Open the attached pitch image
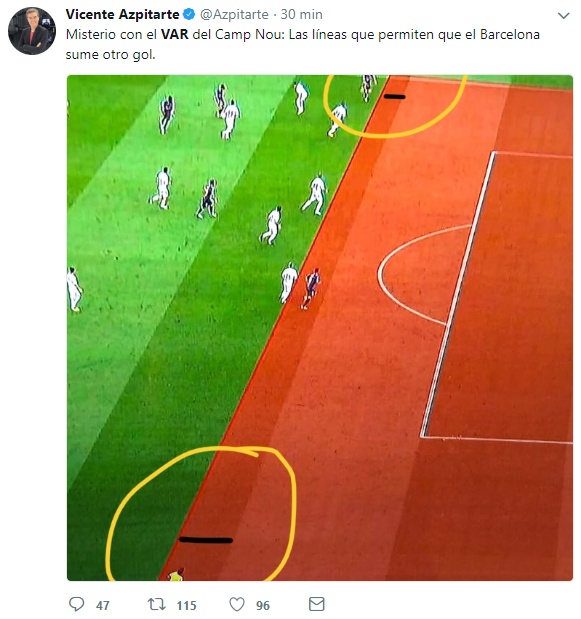 click(x=320, y=328)
